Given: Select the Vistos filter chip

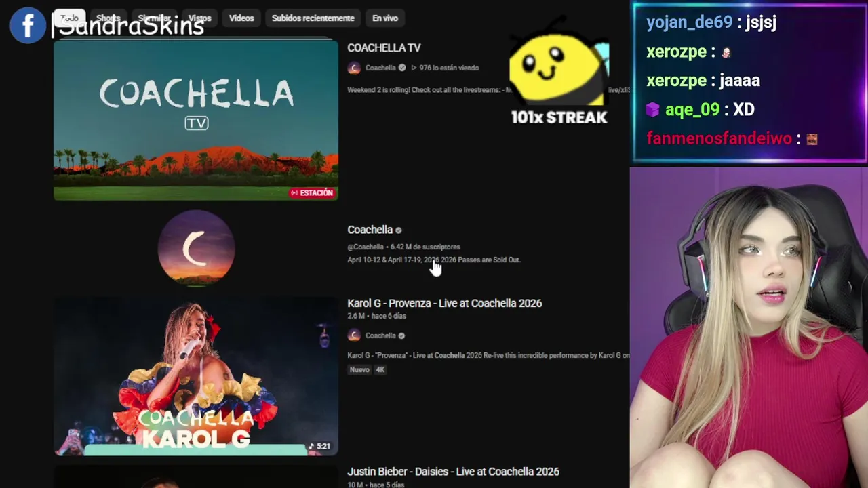Looking at the screenshot, I should click(199, 18).
